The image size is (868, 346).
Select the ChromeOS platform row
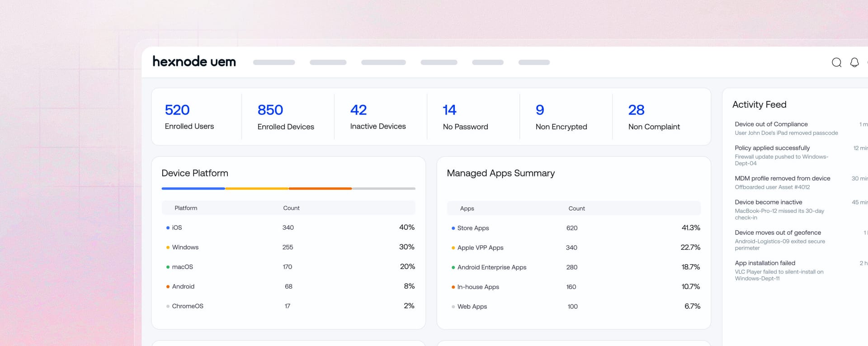click(288, 306)
